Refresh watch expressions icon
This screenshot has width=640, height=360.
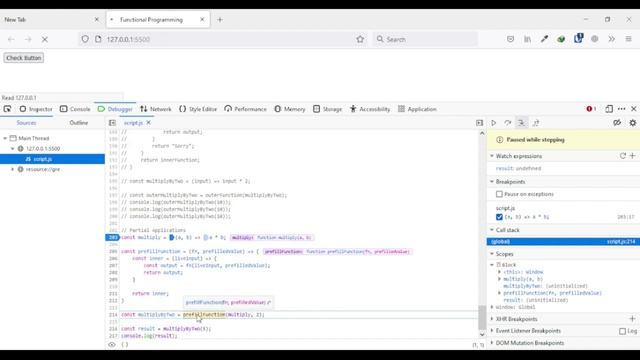pyautogui.click(x=623, y=156)
